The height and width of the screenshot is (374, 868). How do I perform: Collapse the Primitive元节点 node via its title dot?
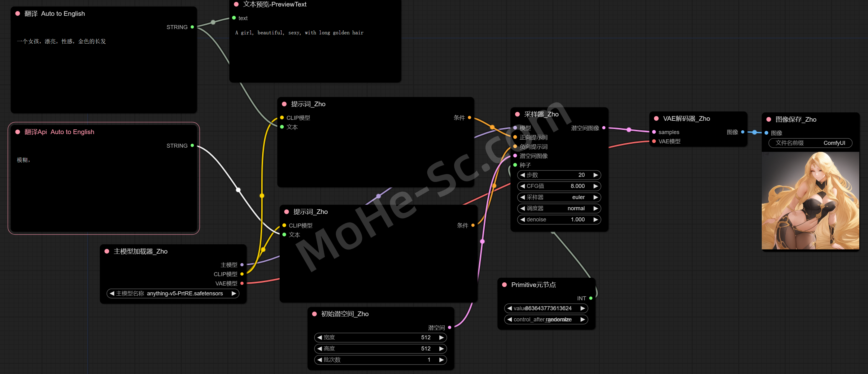click(504, 285)
